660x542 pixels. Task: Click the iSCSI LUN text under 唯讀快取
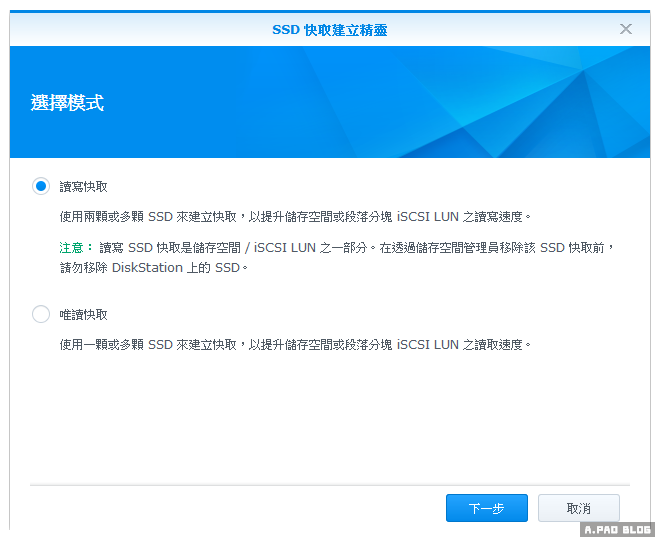tap(429, 344)
